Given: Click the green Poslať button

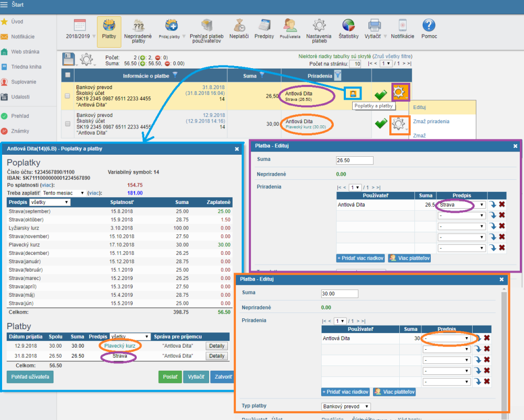Looking at the screenshot, I should point(169,376).
